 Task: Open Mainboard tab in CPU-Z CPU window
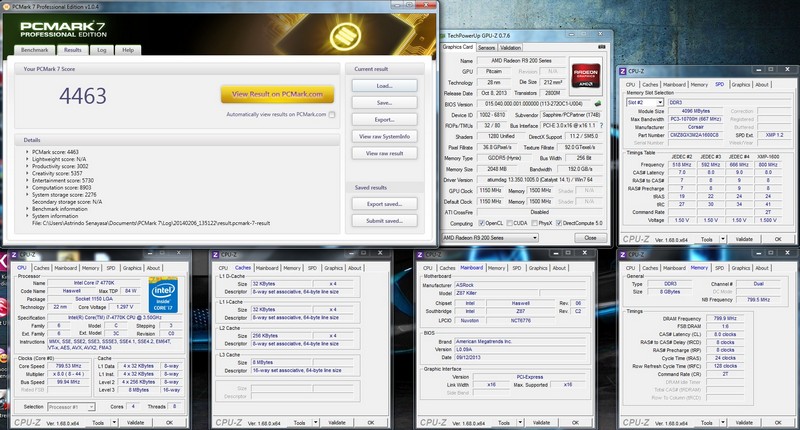66,268
